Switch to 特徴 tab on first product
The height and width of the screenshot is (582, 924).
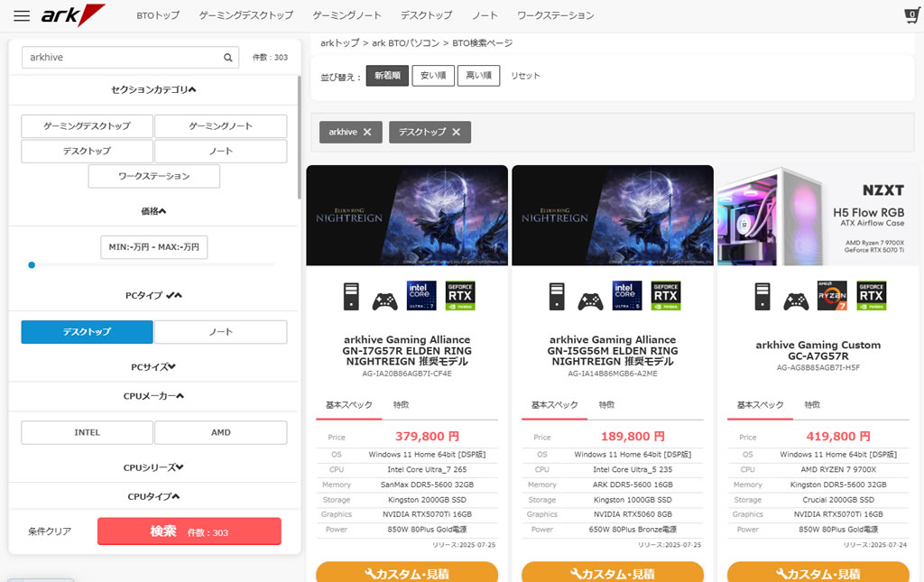(402, 404)
